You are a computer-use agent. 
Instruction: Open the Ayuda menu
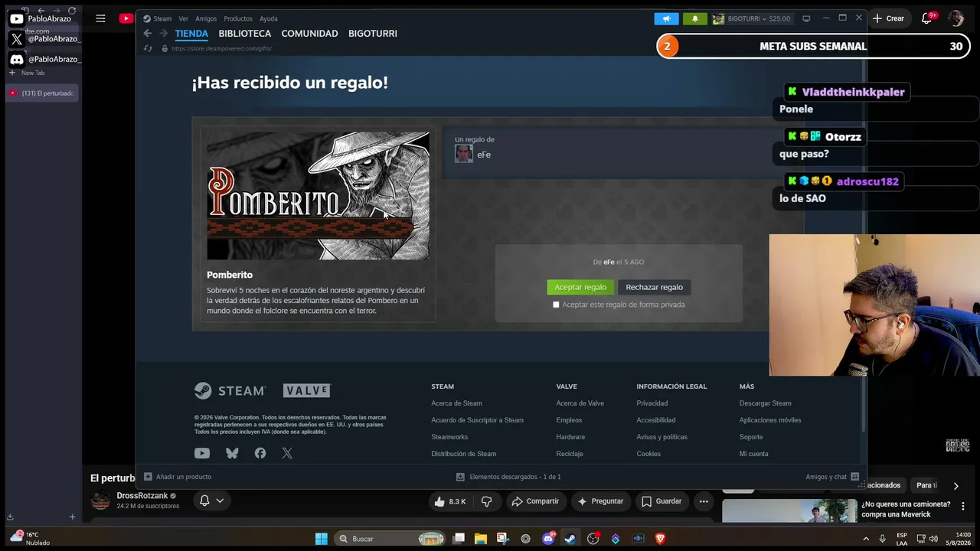tap(269, 18)
